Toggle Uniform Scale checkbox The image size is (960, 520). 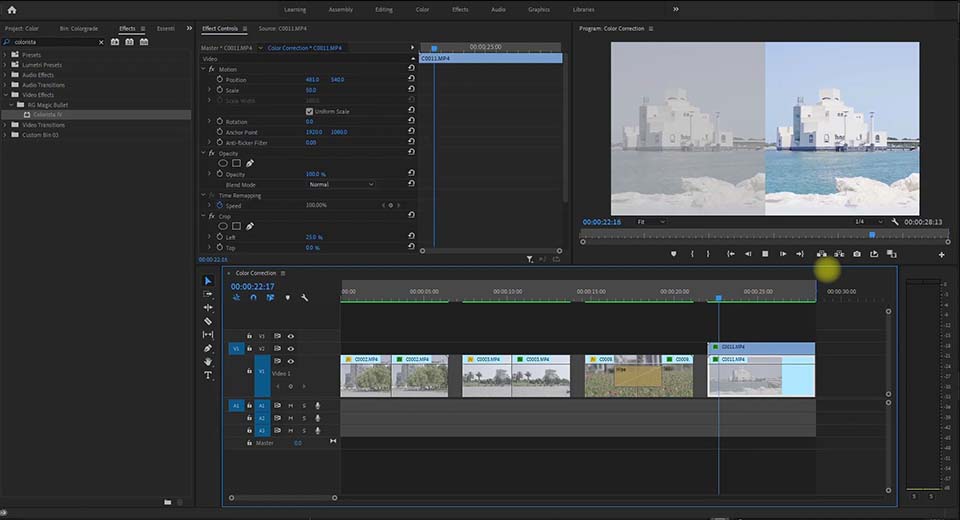point(309,111)
